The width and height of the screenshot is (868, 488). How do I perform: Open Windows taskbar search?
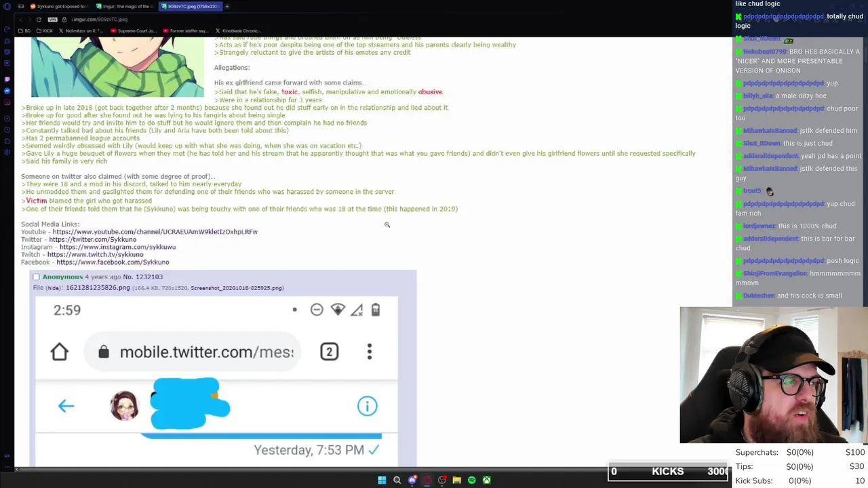(x=397, y=480)
